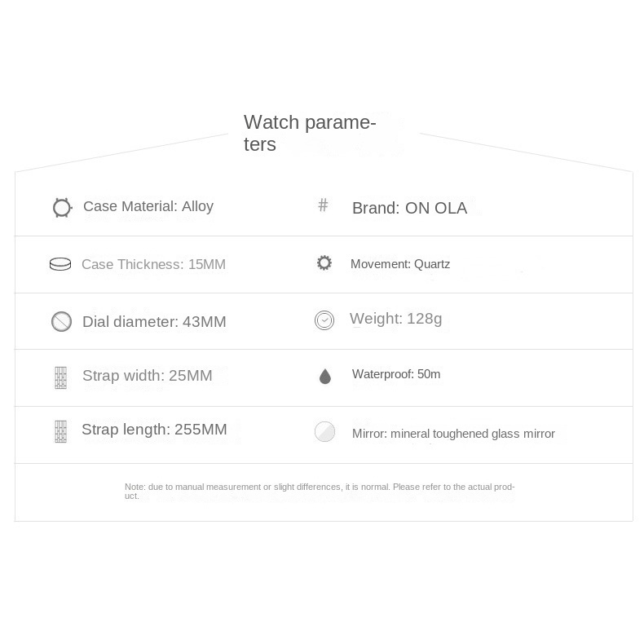Click the disc icon for Case Thickness
Viewport: 644px width, 644px height.
(x=60, y=264)
